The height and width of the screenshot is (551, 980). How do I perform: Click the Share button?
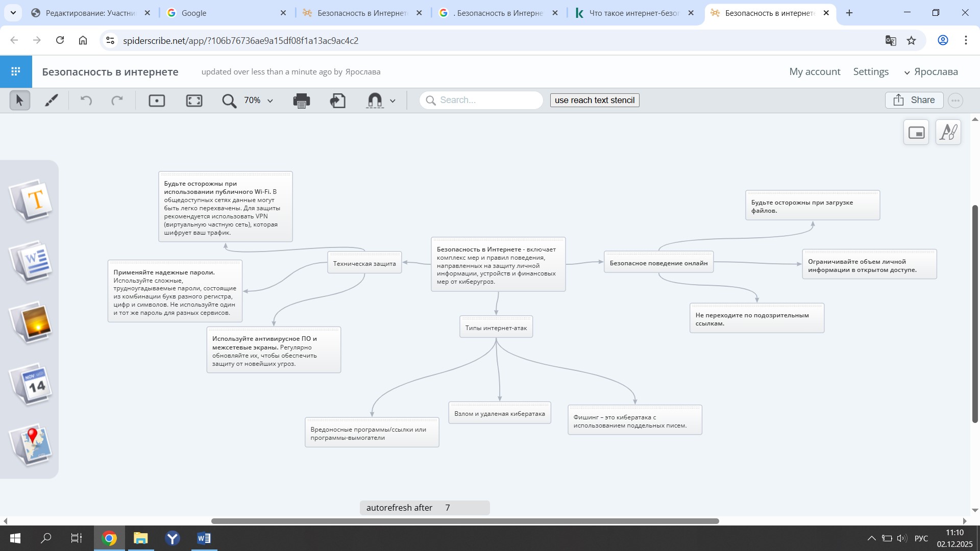914,100
